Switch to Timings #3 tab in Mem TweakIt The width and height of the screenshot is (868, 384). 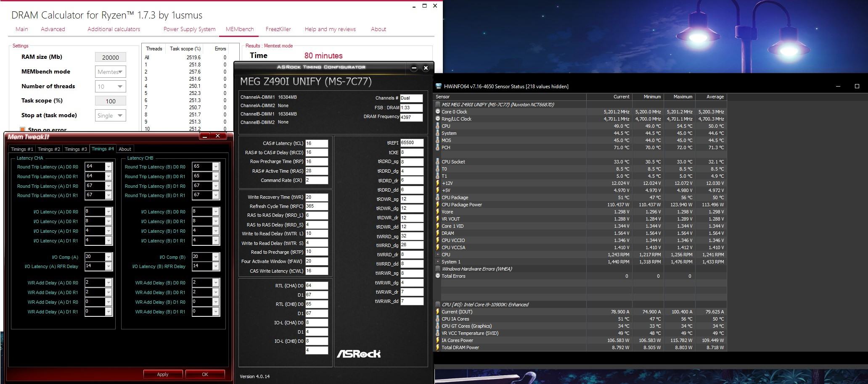coord(76,149)
